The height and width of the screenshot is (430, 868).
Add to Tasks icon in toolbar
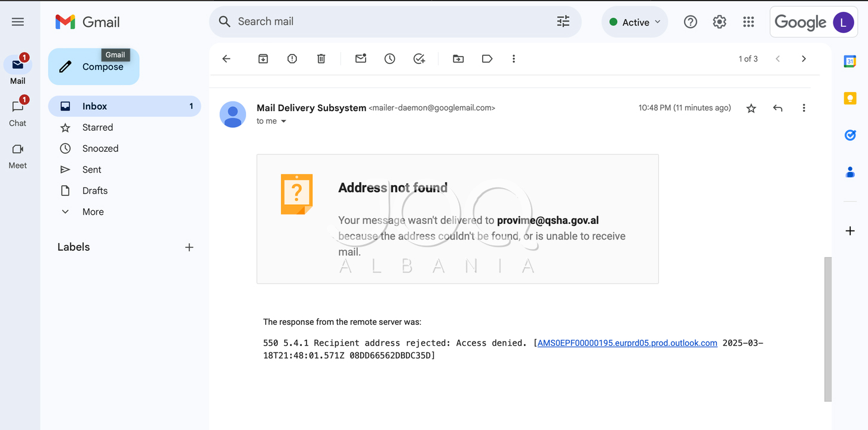pyautogui.click(x=419, y=59)
